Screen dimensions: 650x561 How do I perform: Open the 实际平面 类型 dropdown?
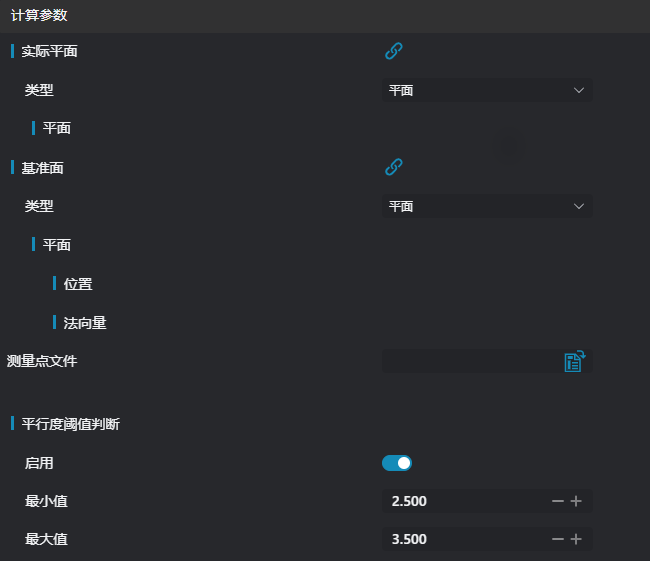click(x=486, y=90)
